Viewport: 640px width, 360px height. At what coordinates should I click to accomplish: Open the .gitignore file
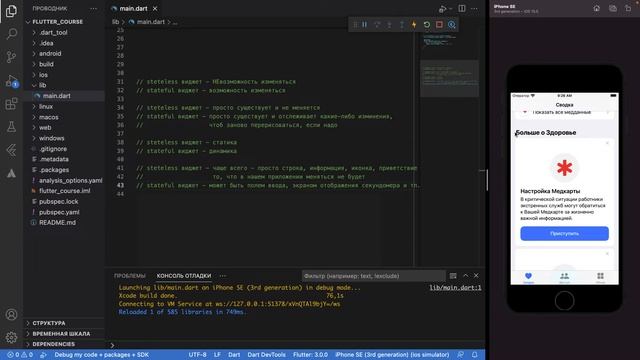pyautogui.click(x=53, y=149)
